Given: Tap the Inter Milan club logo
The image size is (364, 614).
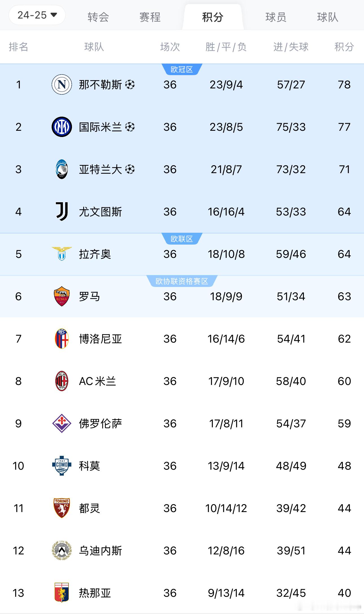Looking at the screenshot, I should pyautogui.click(x=62, y=127).
